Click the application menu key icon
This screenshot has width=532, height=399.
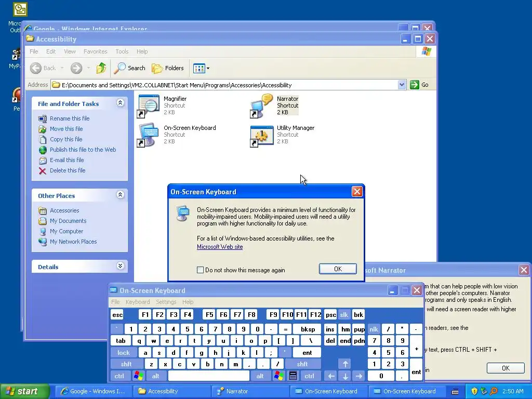pyautogui.click(x=293, y=376)
